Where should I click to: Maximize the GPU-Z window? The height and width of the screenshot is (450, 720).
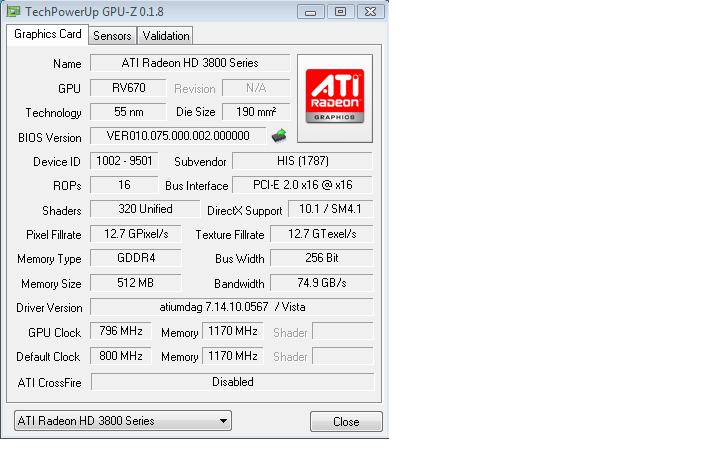pos(340,11)
